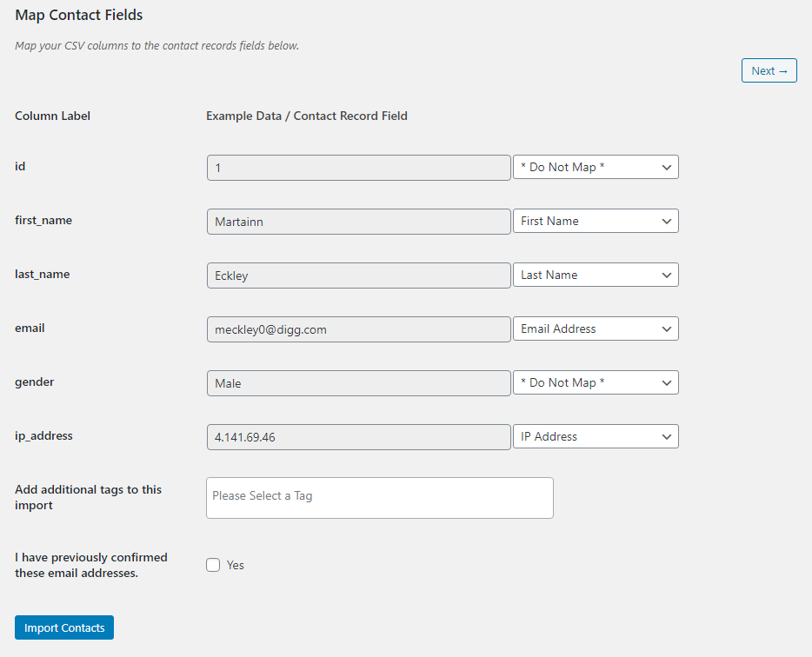The image size is (812, 657).
Task: Expand the First Name mapping dropdown
Action: (x=596, y=221)
